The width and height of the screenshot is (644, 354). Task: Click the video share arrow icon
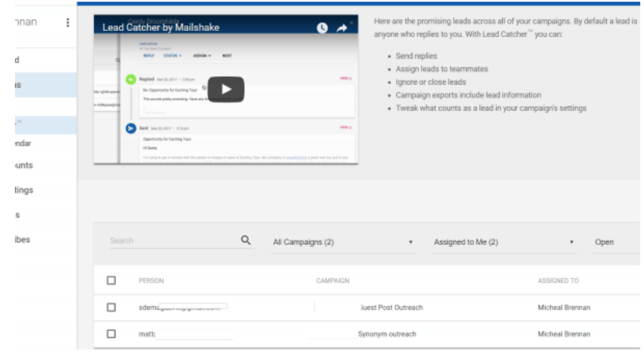[x=343, y=28]
